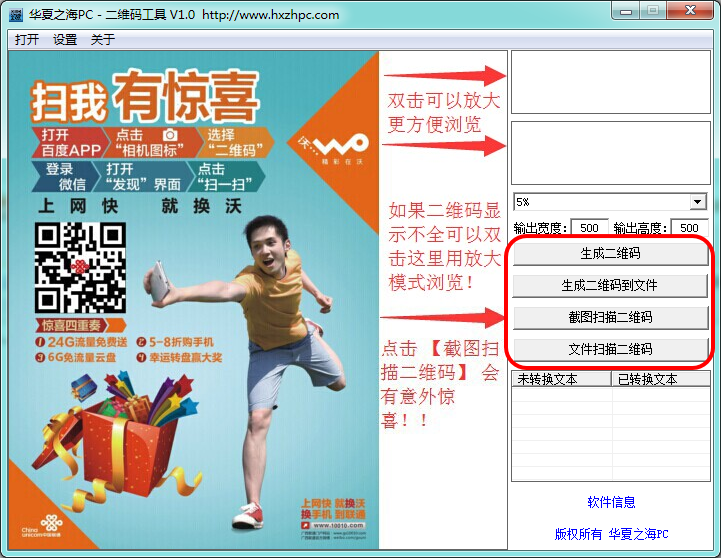Open 版权所有 华夏之海PC link

[x=611, y=534]
